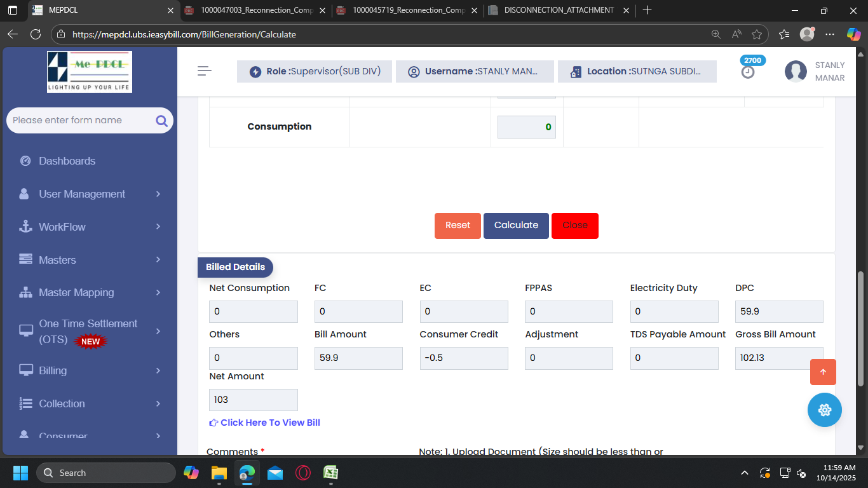Screen dimensions: 868x488
Task: Click the Consumer Credit field showing -0.5
Action: pos(464,358)
